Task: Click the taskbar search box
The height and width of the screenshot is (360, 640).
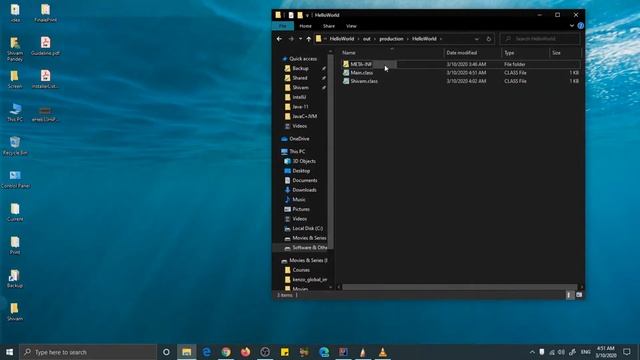Action: click(88, 352)
